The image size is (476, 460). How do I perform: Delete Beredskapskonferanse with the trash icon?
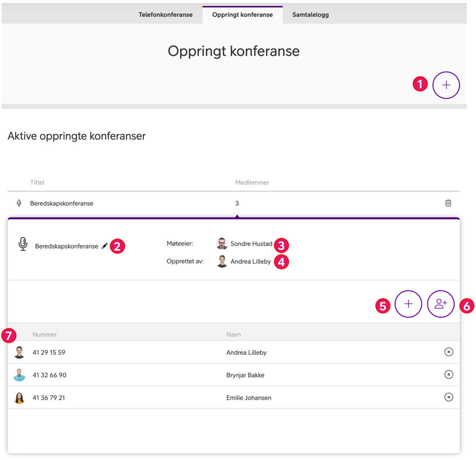pyautogui.click(x=448, y=203)
